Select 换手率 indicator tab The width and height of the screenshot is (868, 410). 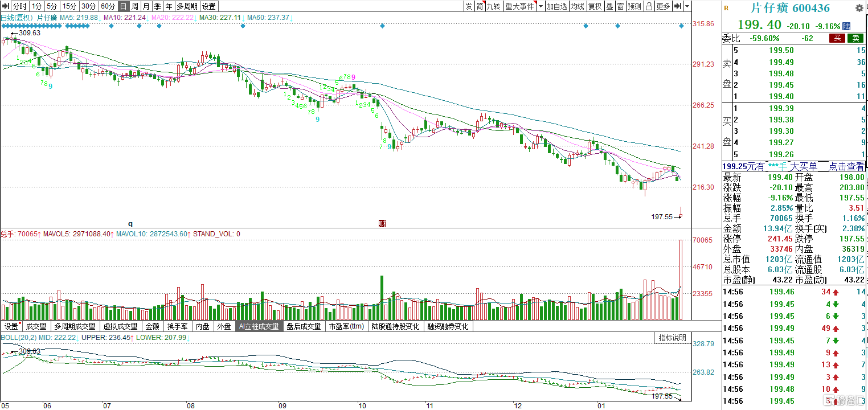(x=178, y=327)
